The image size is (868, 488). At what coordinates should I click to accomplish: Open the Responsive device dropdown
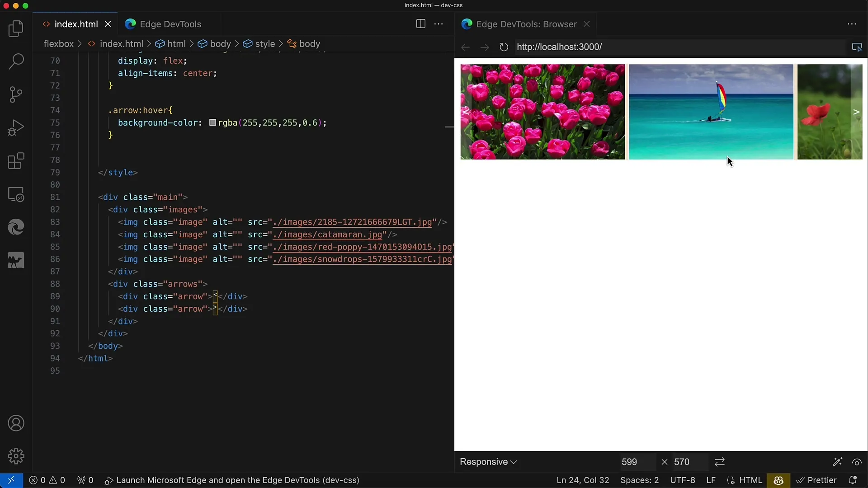click(x=488, y=462)
